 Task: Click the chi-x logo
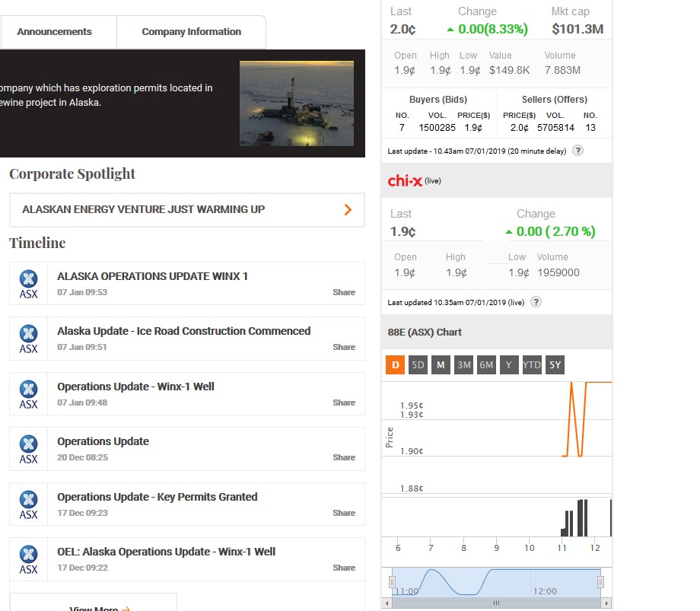coord(405,181)
